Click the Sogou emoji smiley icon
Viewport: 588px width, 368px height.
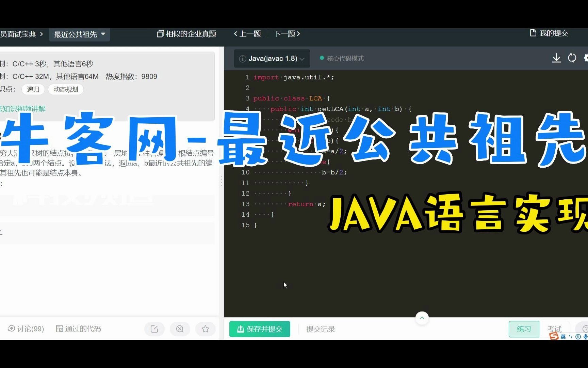point(578,337)
